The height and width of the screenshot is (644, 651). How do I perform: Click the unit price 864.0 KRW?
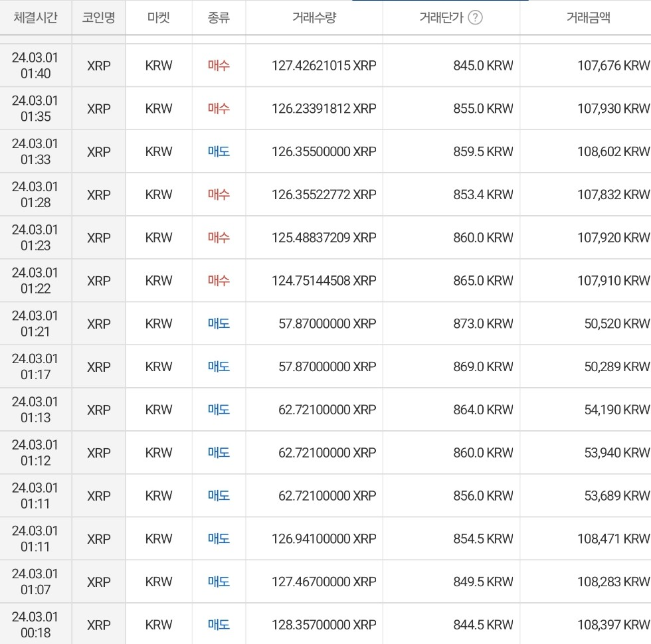(x=484, y=410)
